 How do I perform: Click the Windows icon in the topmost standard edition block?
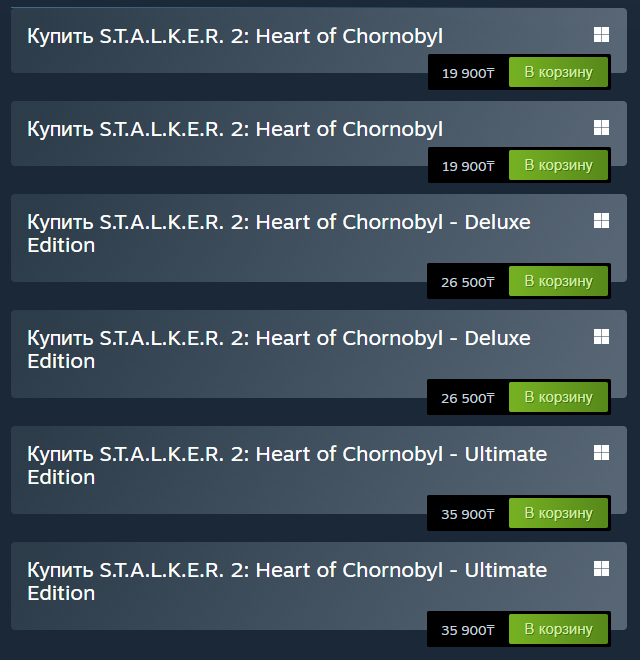(601, 35)
